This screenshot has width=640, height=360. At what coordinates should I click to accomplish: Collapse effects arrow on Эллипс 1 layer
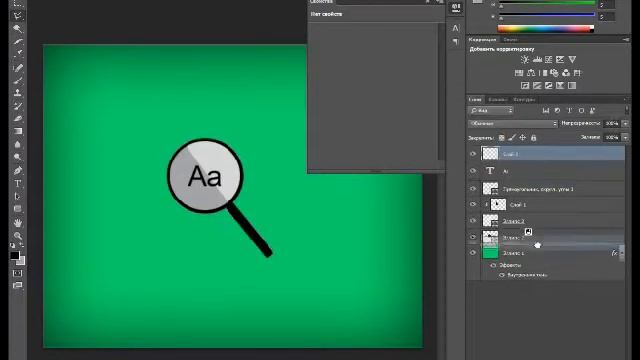click(x=622, y=253)
